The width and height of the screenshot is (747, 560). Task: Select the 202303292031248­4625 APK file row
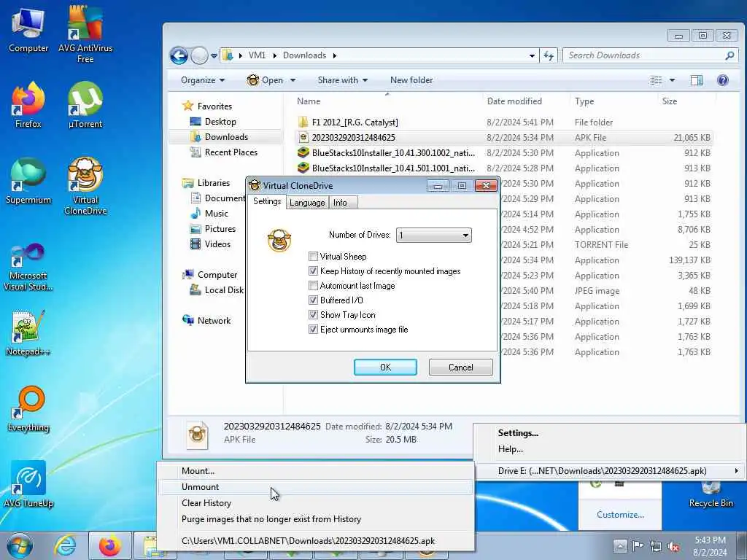pyautogui.click(x=503, y=138)
